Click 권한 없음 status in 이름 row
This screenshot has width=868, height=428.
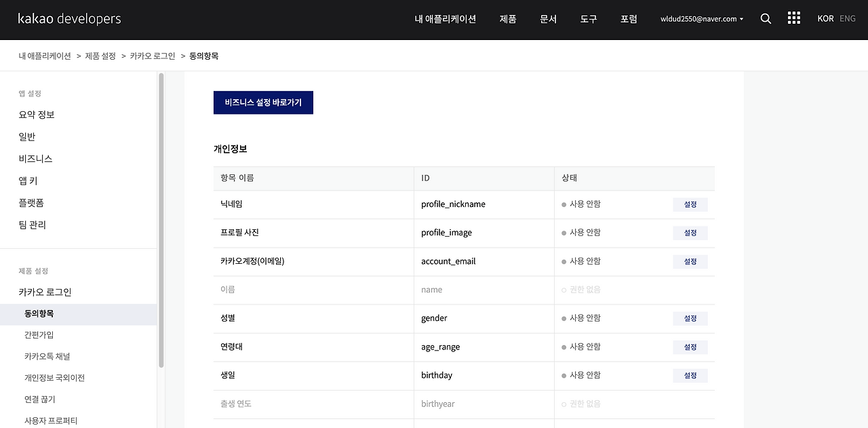click(x=581, y=290)
